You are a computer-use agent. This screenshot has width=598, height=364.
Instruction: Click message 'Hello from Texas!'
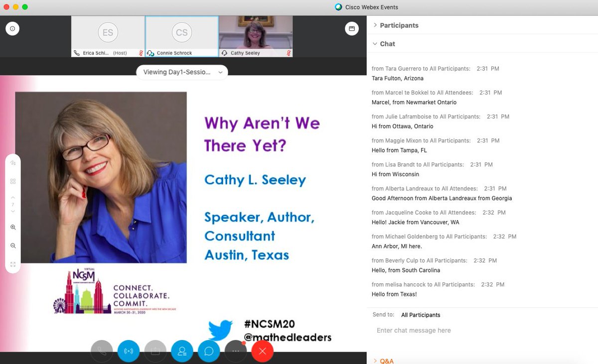(394, 294)
